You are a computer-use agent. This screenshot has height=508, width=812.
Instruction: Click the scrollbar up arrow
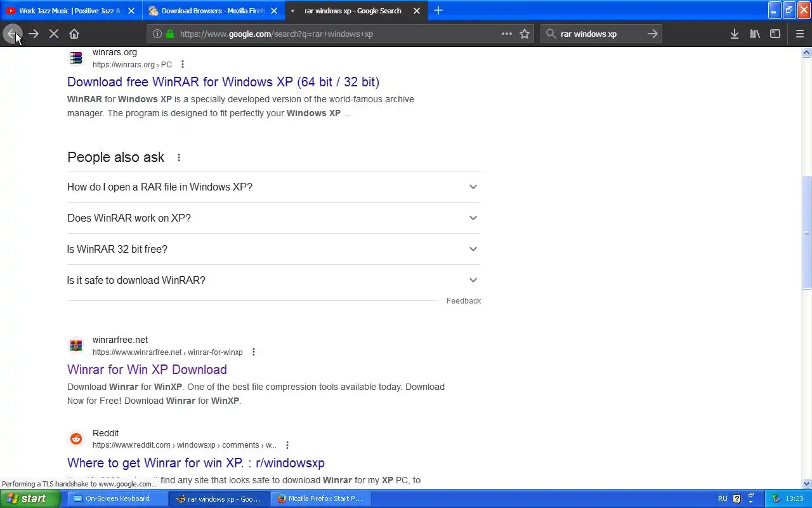pyautogui.click(x=807, y=53)
